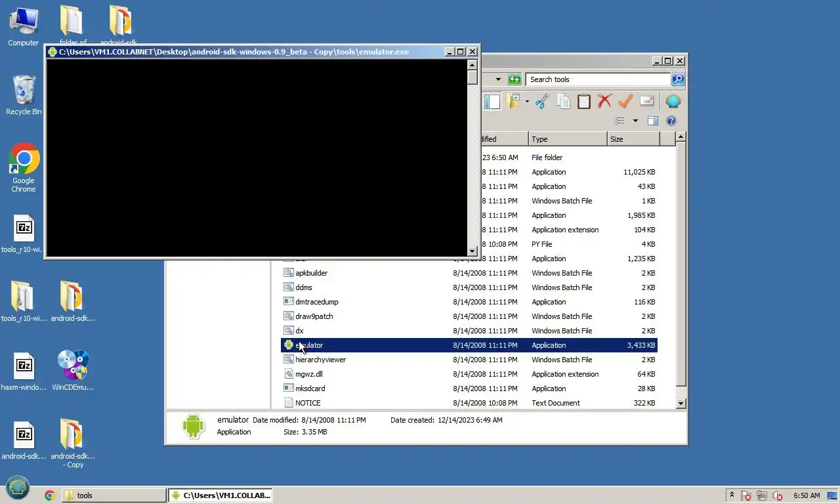Click the orange checkmark Properties icon
The height and width of the screenshot is (504, 840).
[x=625, y=101]
